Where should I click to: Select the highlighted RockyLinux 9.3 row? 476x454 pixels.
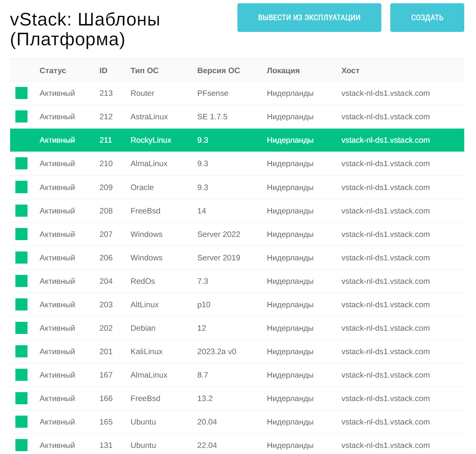click(238, 140)
